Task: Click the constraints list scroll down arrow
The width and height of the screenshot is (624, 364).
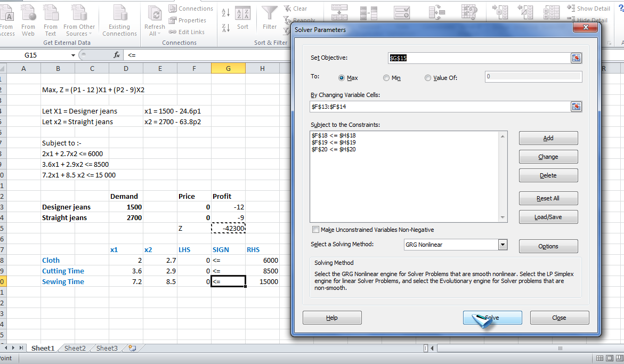Action: pyautogui.click(x=503, y=217)
